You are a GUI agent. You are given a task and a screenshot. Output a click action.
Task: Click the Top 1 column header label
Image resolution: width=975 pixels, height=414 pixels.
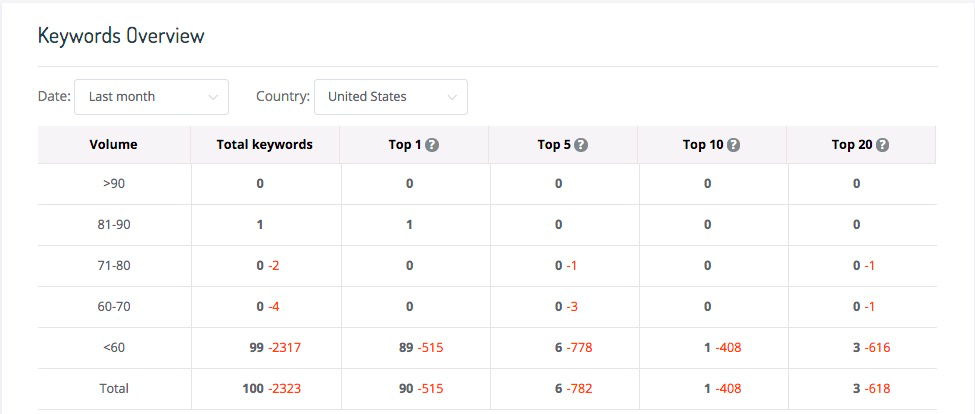(405, 145)
